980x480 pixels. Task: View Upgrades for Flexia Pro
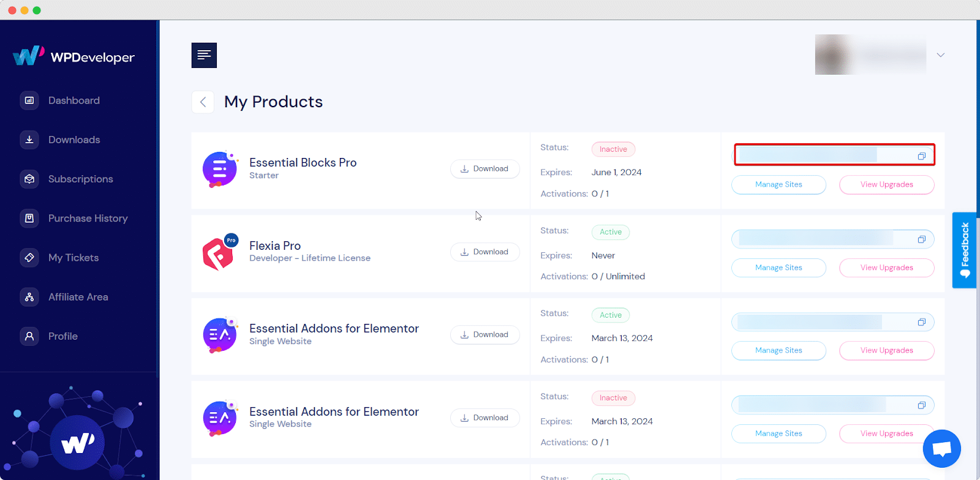[886, 268]
